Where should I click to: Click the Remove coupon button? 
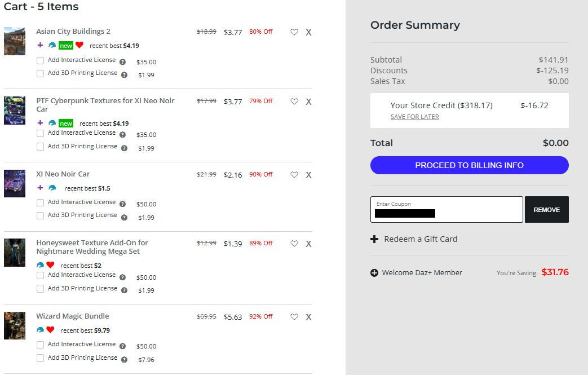pyautogui.click(x=546, y=210)
